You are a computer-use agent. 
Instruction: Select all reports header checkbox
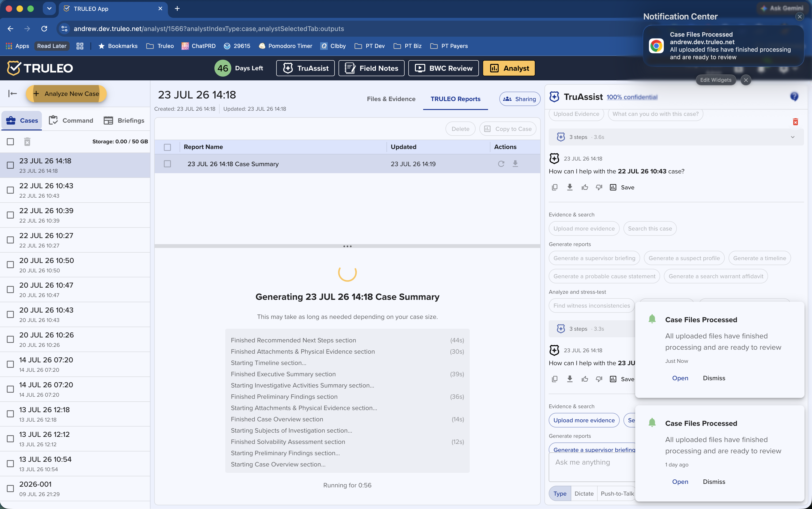coord(167,147)
